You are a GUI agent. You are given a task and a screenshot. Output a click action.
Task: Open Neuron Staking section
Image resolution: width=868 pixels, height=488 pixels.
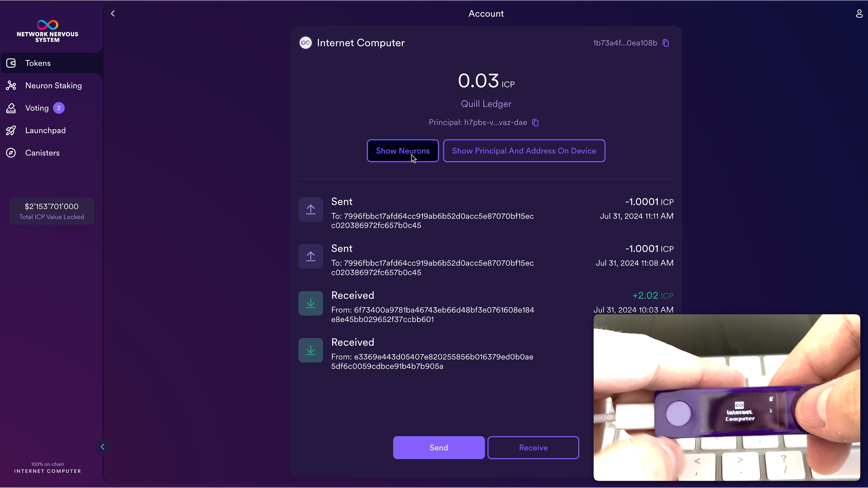pos(53,86)
